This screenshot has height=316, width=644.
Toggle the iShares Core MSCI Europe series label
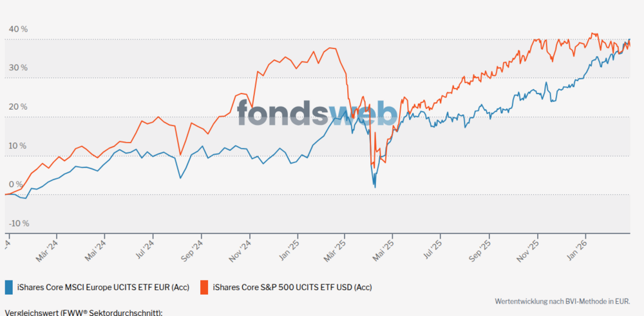pyautogui.click(x=103, y=287)
